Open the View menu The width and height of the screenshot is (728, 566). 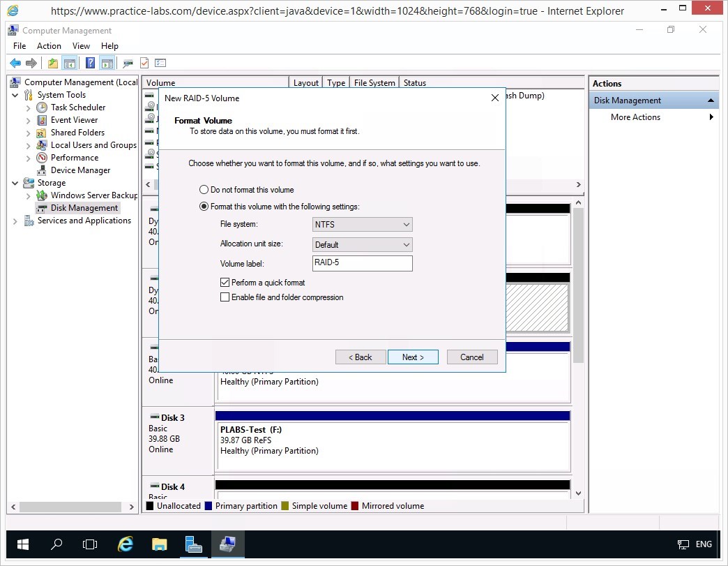coord(81,46)
